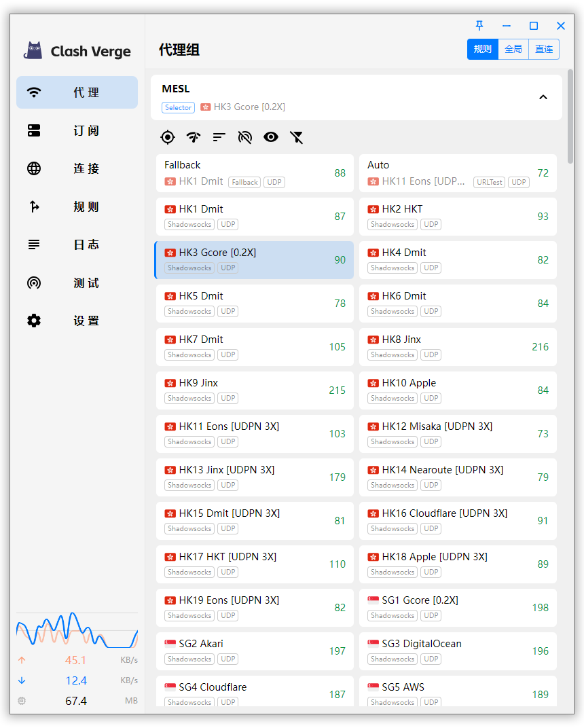Choose the SG1 Gcore [0.2X] node
The height and width of the screenshot is (728, 584).
point(458,608)
